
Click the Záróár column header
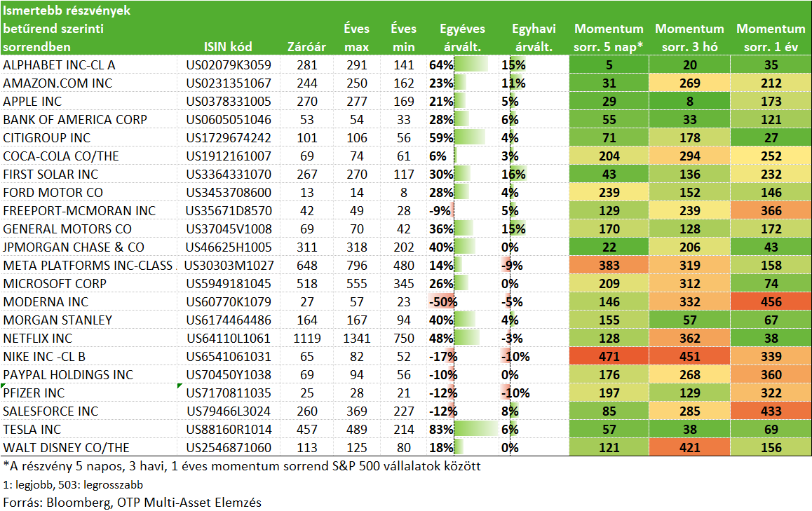306,46
